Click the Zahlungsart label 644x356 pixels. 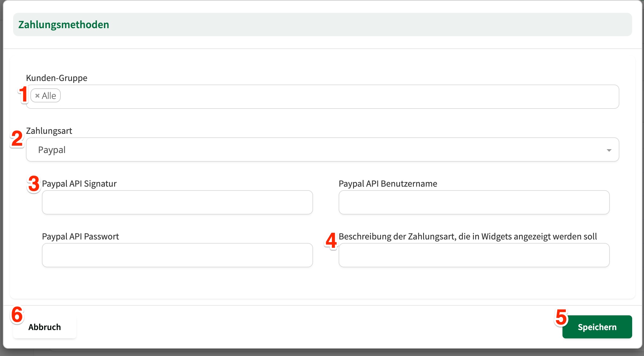tap(49, 131)
